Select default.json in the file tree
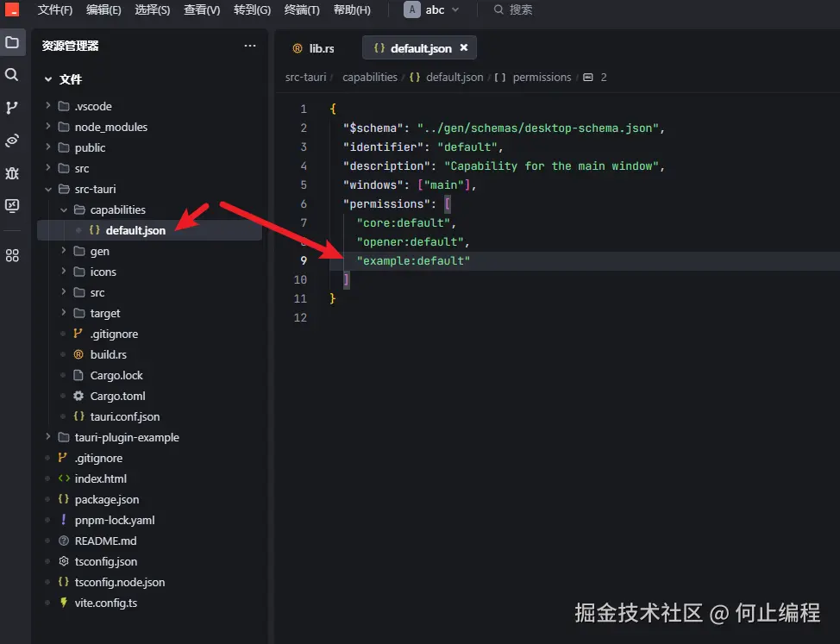The width and height of the screenshot is (840, 644). 150,230
